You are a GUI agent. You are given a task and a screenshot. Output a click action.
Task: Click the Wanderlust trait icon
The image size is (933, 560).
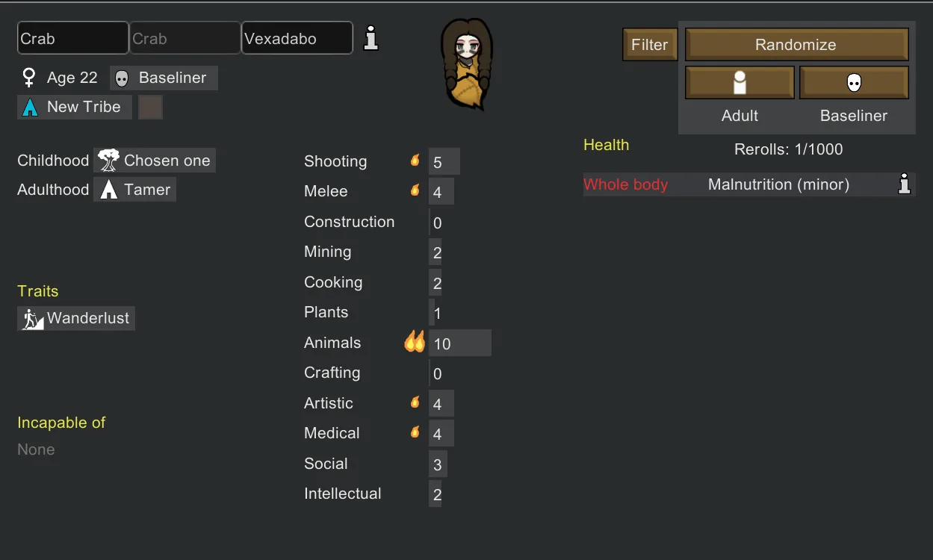click(x=33, y=319)
